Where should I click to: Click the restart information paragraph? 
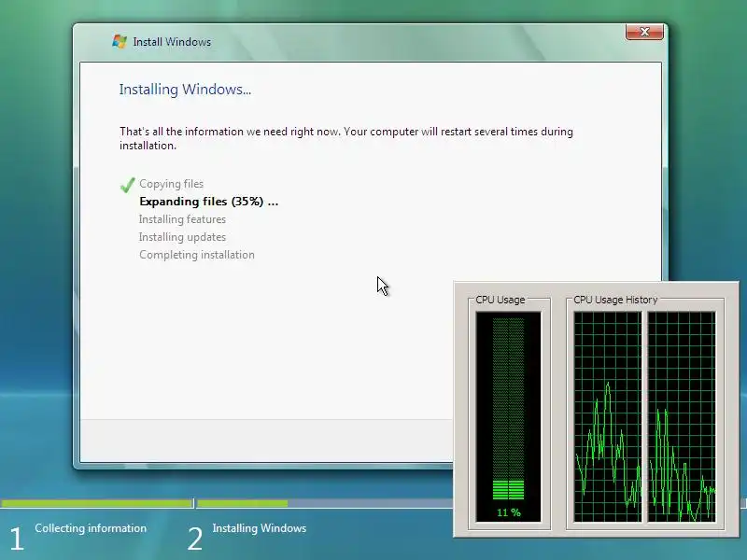pyautogui.click(x=346, y=138)
